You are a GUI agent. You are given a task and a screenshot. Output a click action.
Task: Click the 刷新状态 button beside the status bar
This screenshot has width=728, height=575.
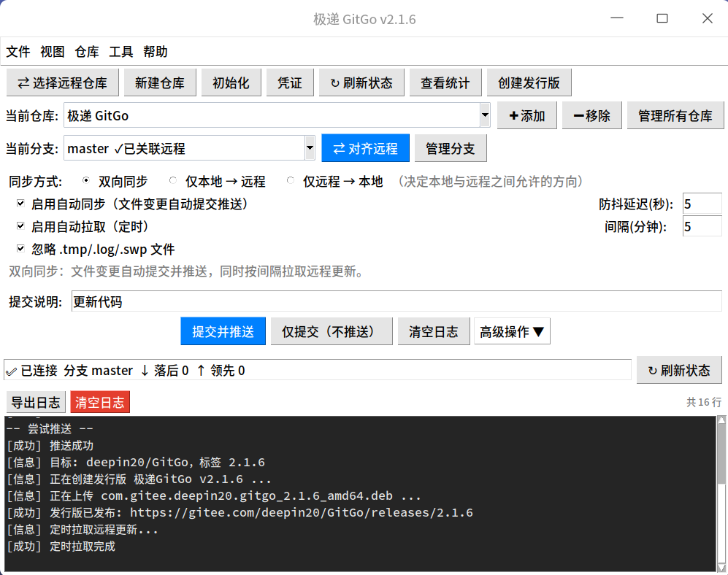(679, 370)
